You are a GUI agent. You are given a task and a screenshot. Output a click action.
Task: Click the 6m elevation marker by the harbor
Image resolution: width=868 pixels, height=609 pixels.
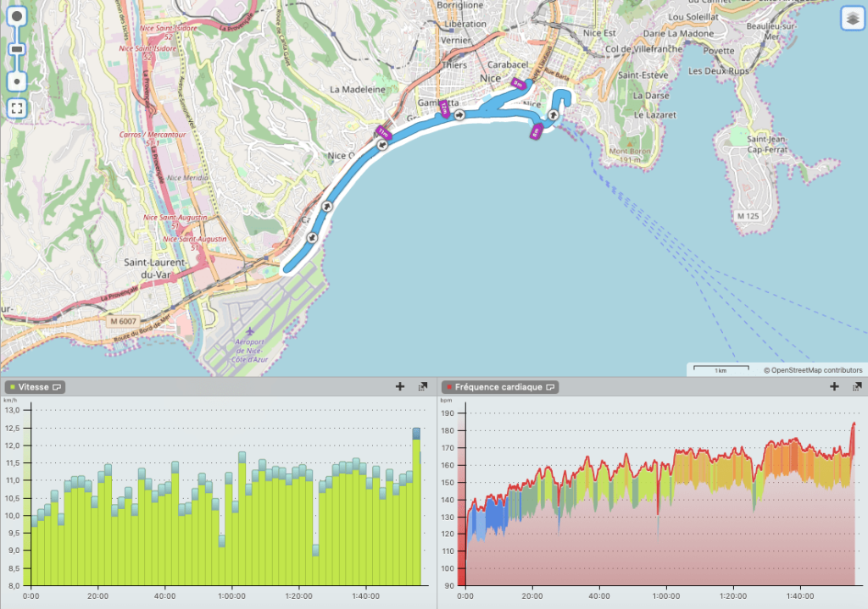(536, 131)
